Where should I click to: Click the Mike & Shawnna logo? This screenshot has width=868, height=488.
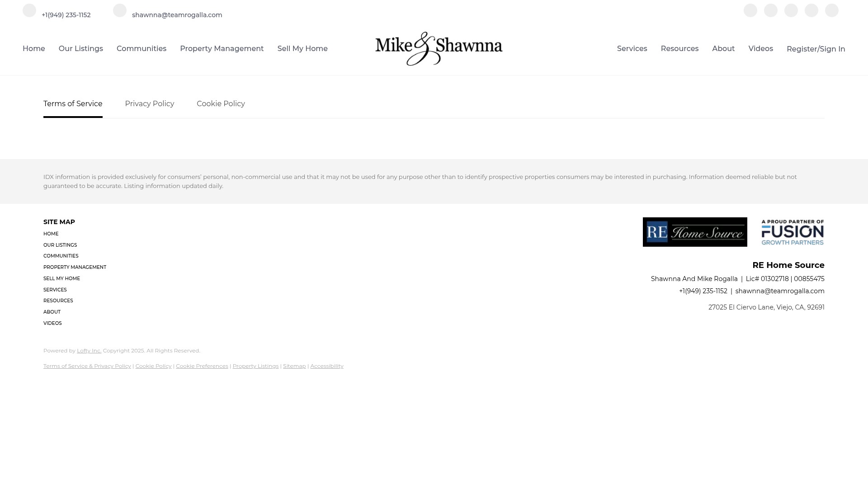439,49
